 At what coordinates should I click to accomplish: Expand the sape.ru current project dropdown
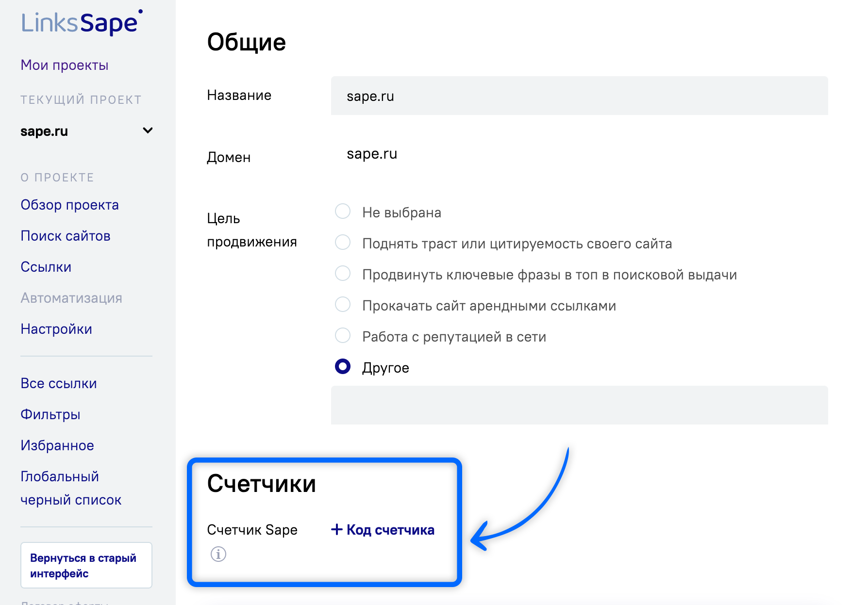point(86,131)
